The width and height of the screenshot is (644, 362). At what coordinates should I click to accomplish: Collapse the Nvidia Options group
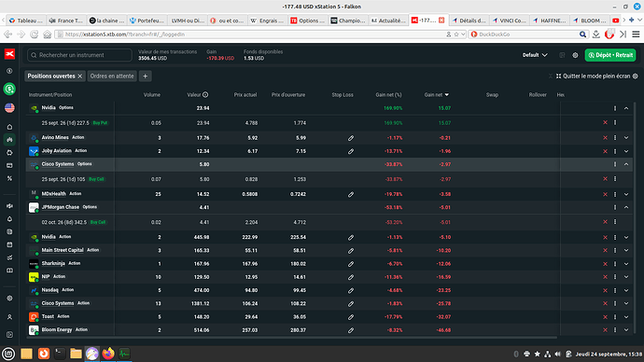[626, 108]
